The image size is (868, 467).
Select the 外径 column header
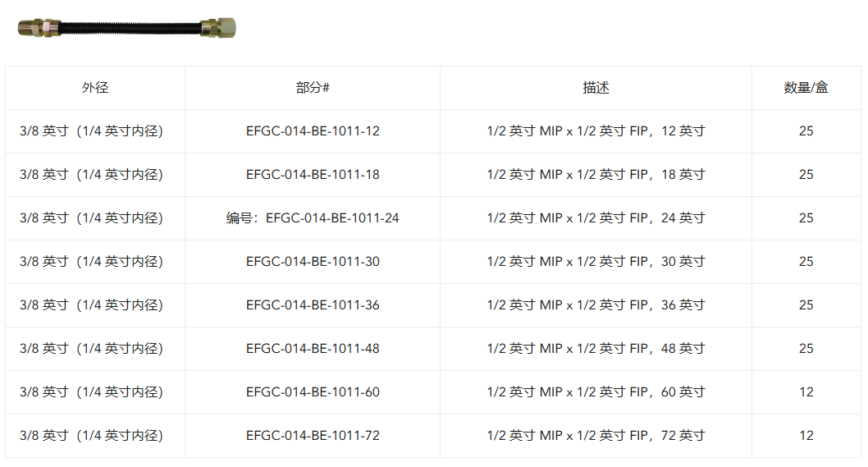(95, 88)
